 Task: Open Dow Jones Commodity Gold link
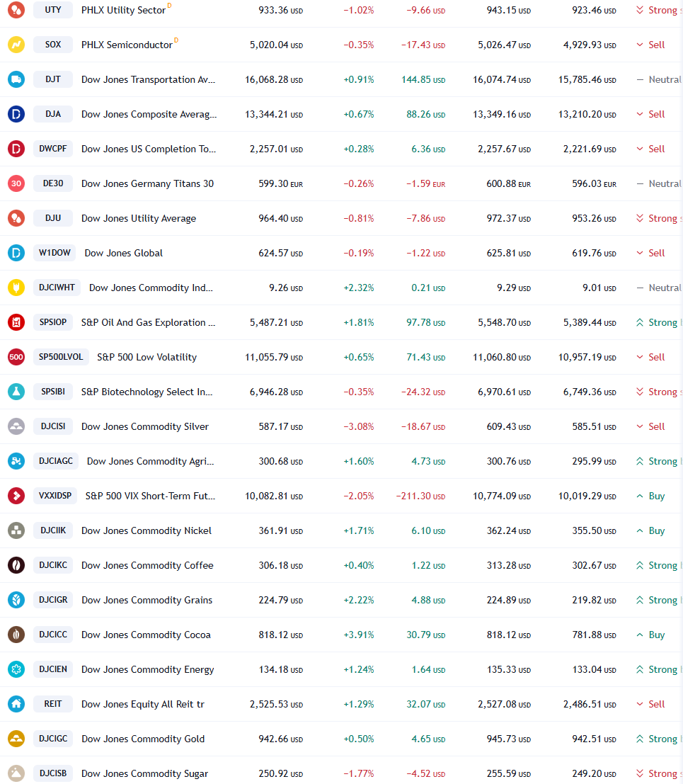tap(143, 739)
